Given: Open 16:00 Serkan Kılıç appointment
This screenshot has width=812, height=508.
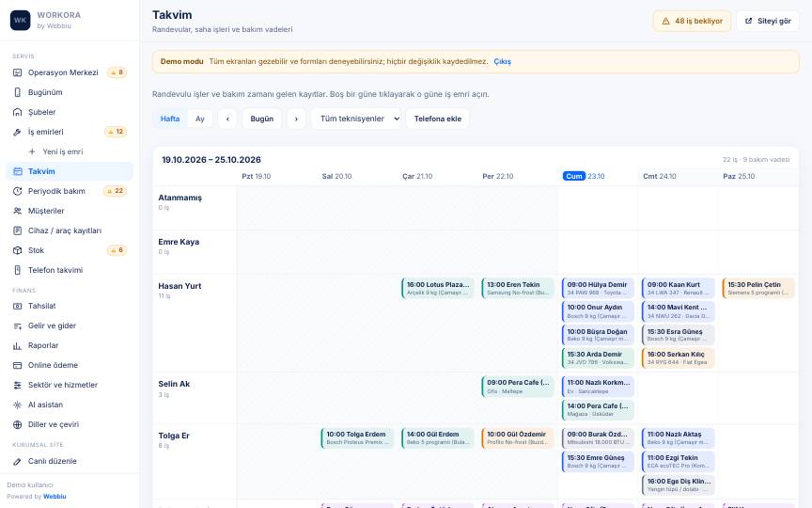Looking at the screenshot, I should point(678,357).
